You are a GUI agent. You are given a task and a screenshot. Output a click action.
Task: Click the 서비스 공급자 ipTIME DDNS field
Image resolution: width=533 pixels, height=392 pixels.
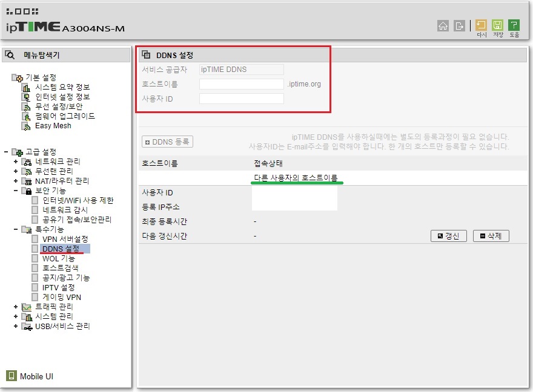(241, 69)
